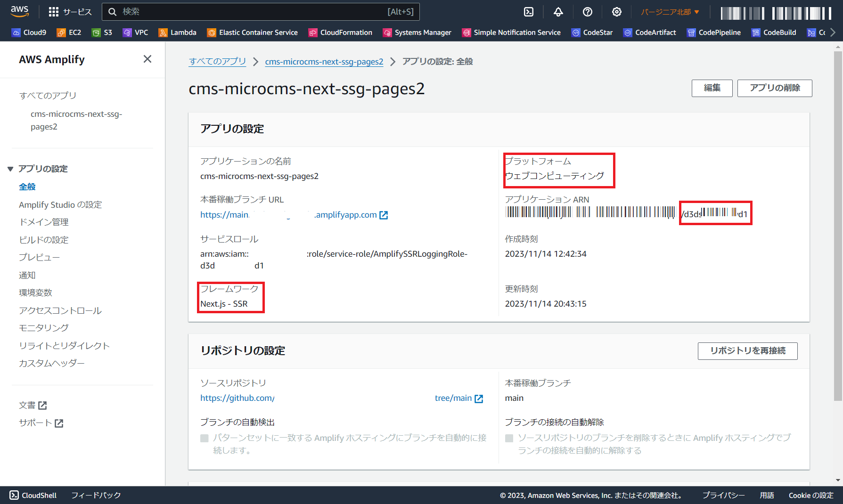Image resolution: width=843 pixels, height=504 pixels.
Task: Open アクセスコントロール in sidebar
Action: pos(60,310)
